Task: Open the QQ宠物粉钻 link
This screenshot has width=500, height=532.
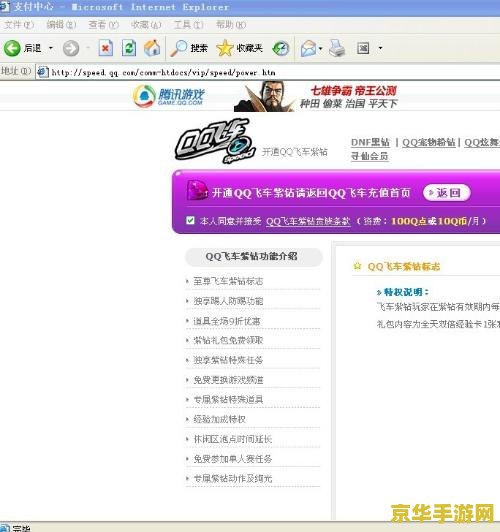Action: [429, 142]
